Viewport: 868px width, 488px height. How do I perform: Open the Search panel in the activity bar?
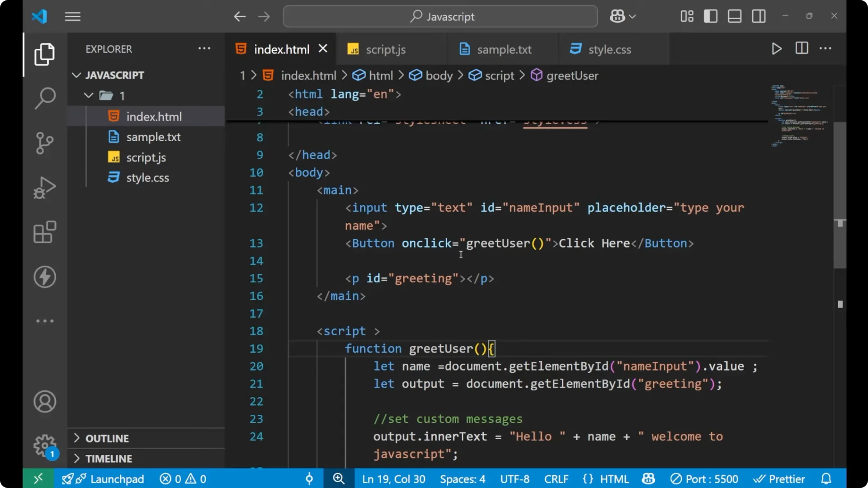[x=44, y=98]
